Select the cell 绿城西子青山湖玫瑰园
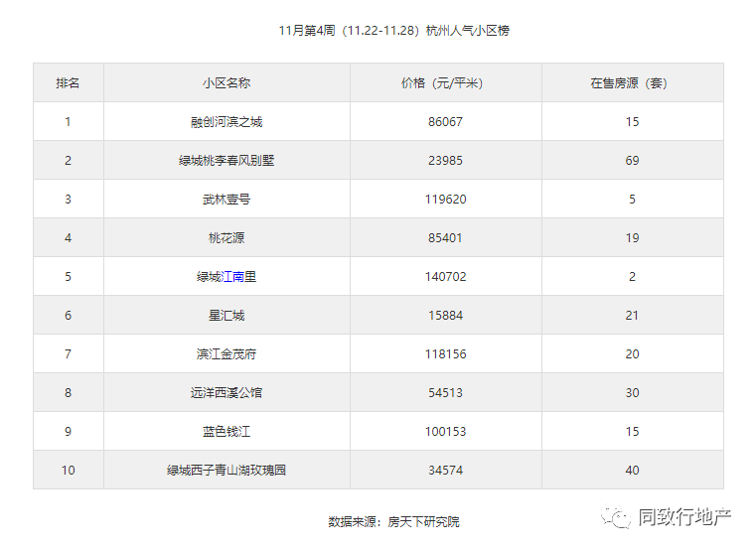 click(227, 470)
